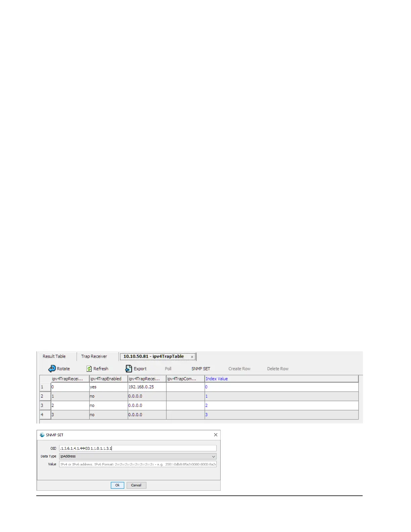
Task: Click the Index Value 1 in row 2
Action: pos(281,396)
